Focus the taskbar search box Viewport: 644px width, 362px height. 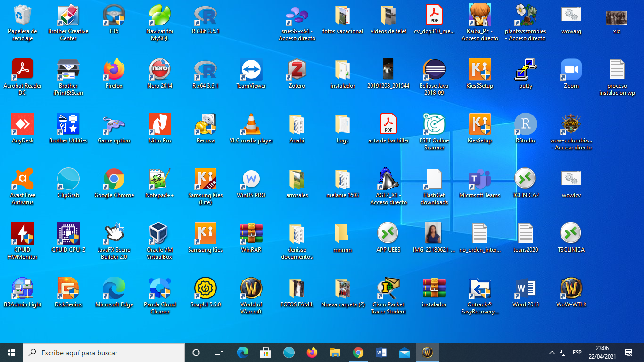(x=104, y=353)
